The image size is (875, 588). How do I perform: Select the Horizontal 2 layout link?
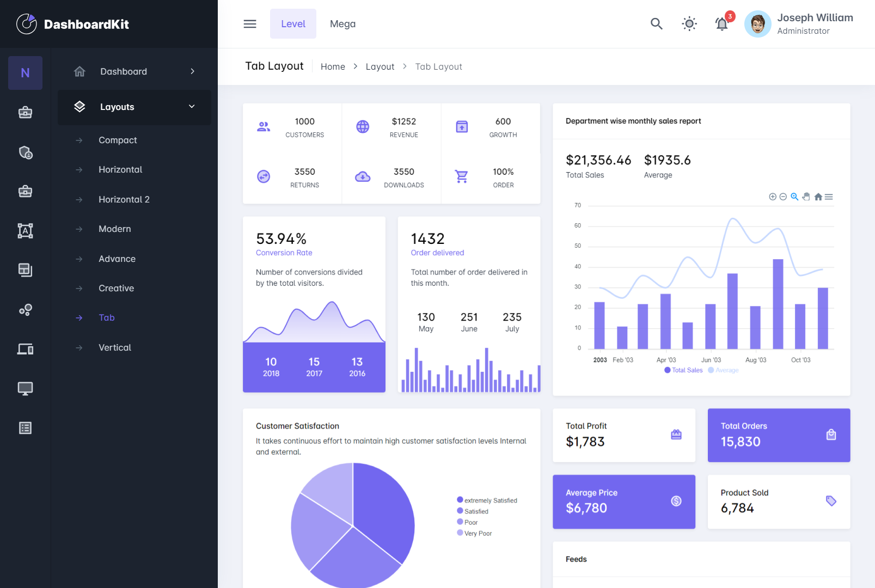coord(124,199)
